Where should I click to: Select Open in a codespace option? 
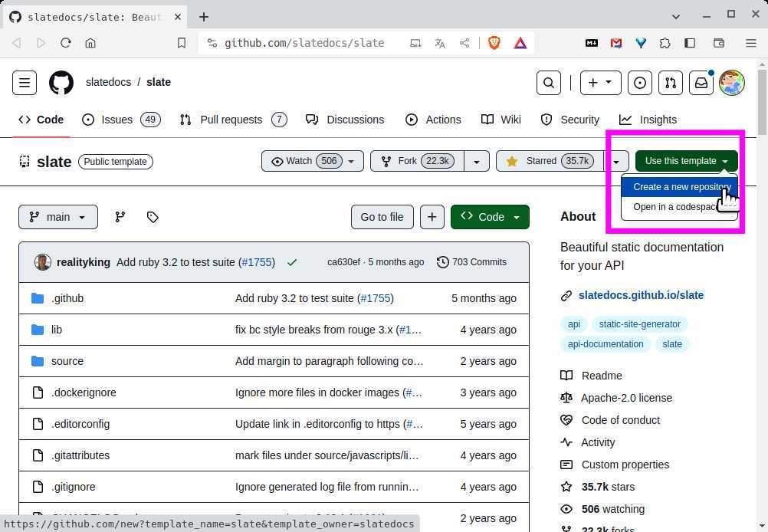point(679,207)
